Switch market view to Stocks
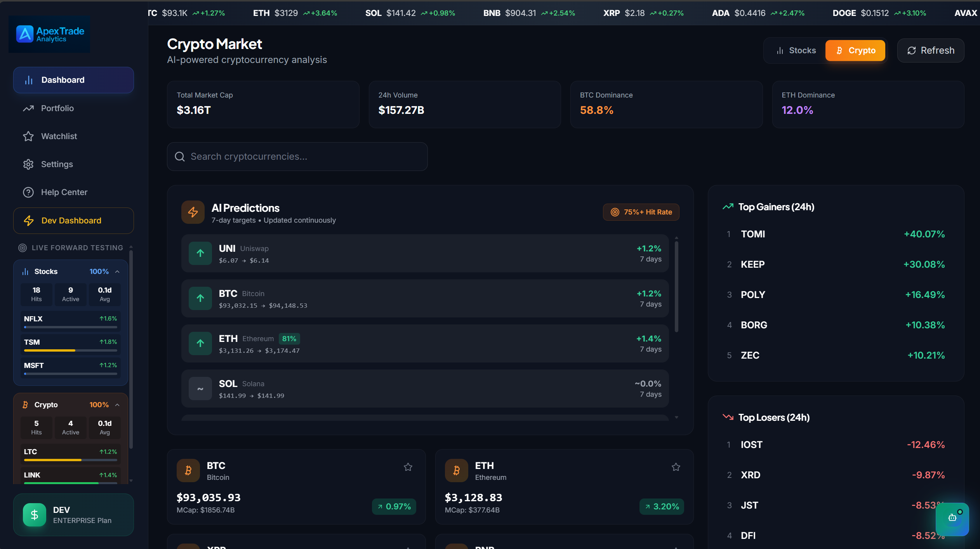 [795, 50]
